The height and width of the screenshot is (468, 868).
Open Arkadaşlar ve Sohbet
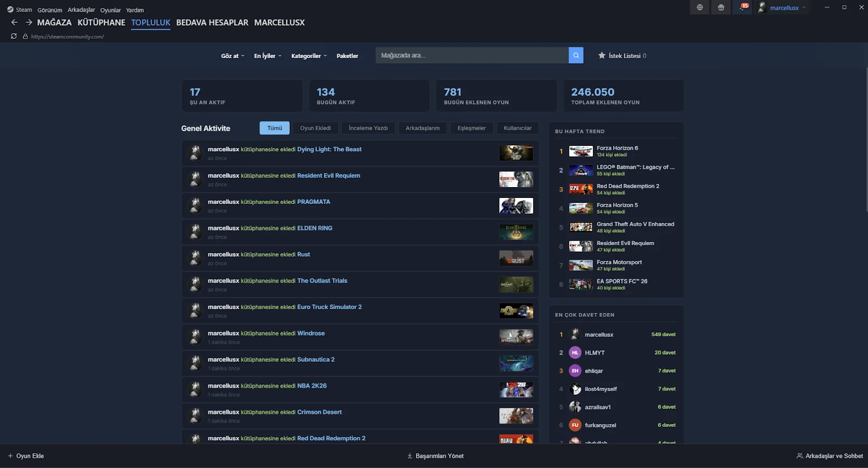click(829, 456)
